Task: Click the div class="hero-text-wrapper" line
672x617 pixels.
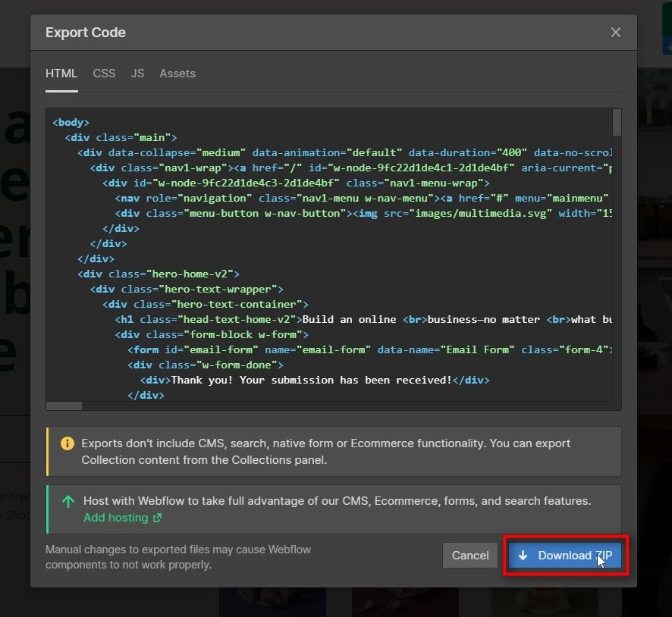Action: click(187, 289)
